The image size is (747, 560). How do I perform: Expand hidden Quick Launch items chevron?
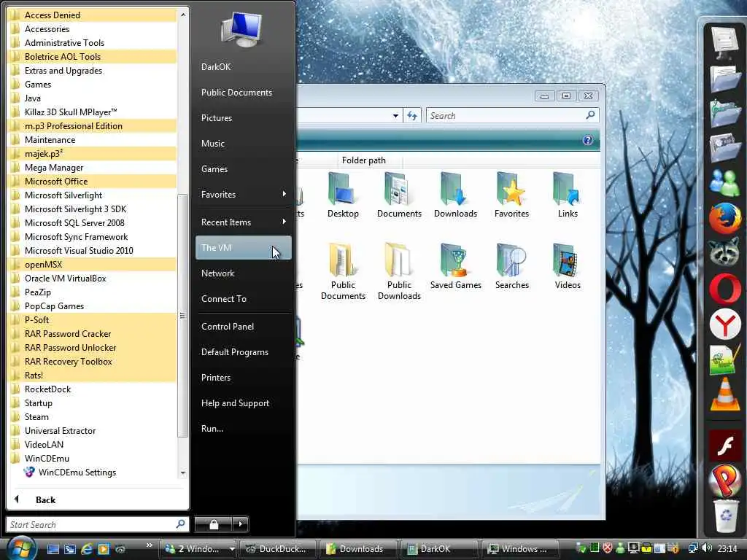[150, 545]
